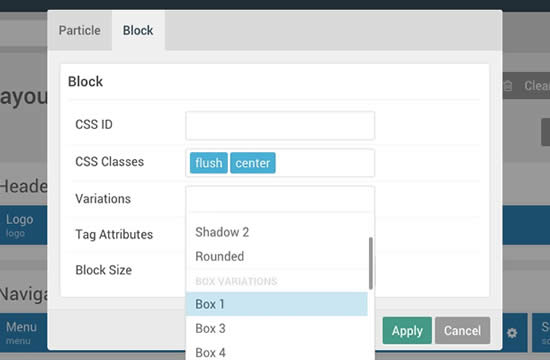Viewport: 550px width, 360px height.
Task: Click the gear settings icon beside Cancel
Action: [512, 333]
